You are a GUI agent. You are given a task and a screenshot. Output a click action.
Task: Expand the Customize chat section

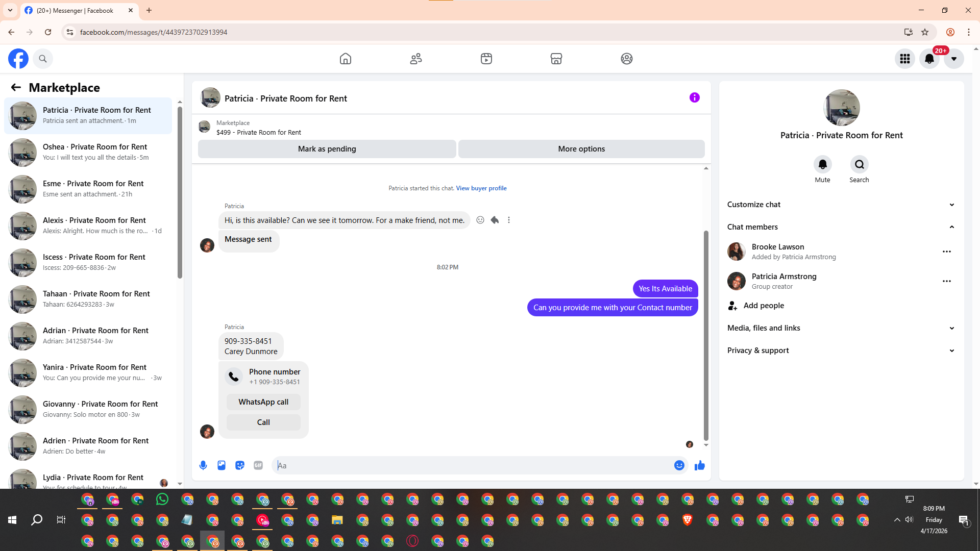click(951, 205)
